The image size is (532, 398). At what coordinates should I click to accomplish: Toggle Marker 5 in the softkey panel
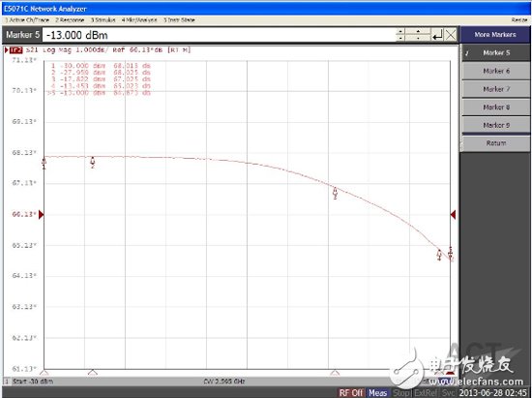click(495, 52)
